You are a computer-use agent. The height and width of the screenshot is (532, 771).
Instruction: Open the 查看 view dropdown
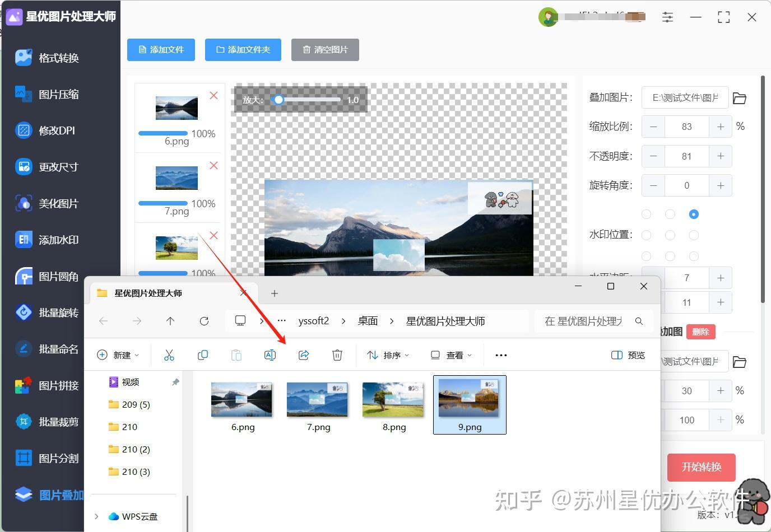point(452,354)
